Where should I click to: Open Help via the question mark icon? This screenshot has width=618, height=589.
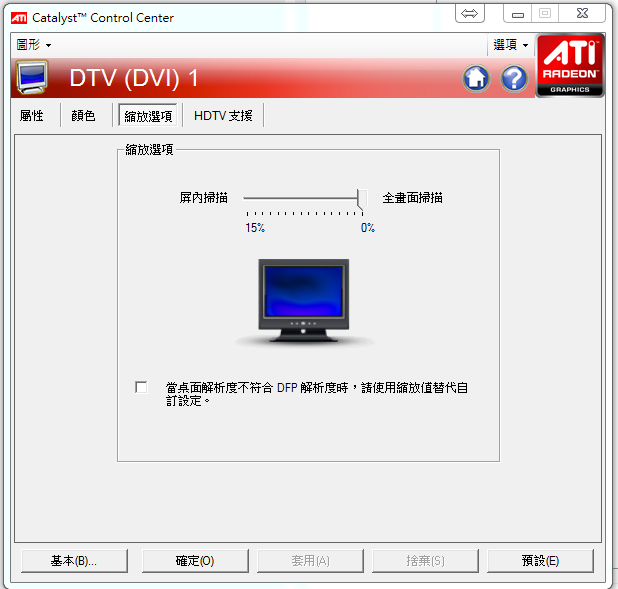coord(514,78)
